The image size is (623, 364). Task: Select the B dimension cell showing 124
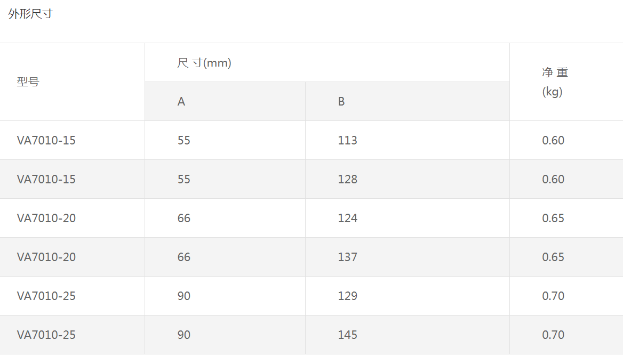click(348, 218)
